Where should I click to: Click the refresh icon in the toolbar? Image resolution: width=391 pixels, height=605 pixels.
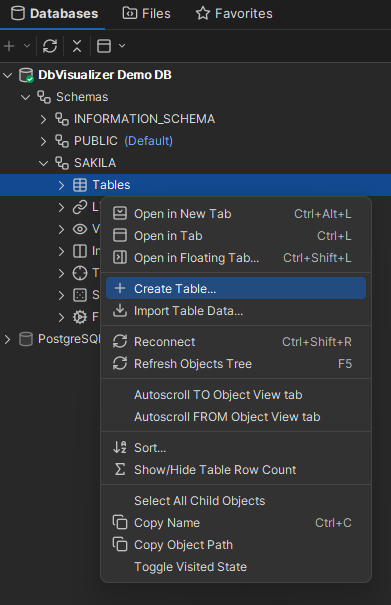click(50, 46)
